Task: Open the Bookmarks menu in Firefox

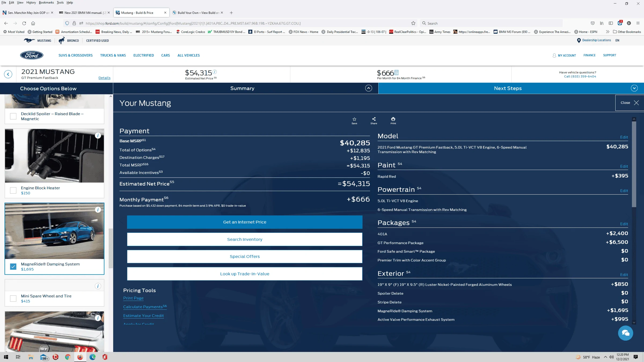Action: [46, 2]
